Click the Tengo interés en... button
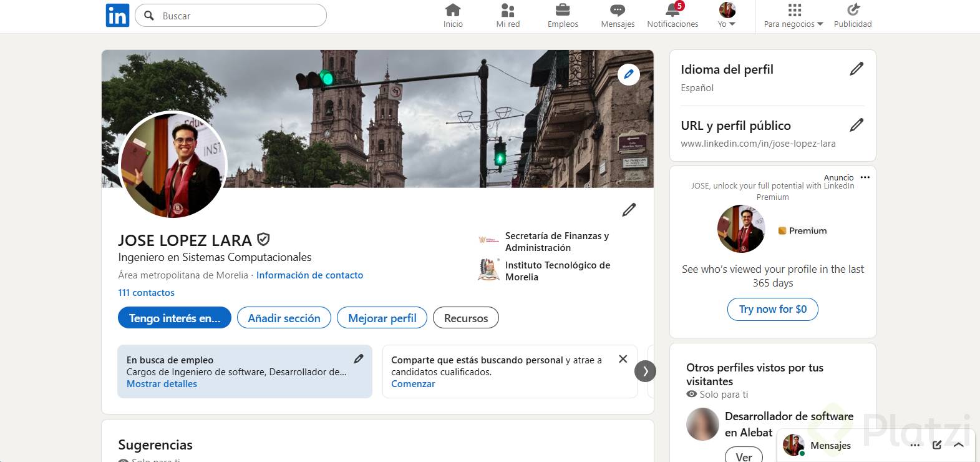The image size is (980, 462). [x=175, y=318]
